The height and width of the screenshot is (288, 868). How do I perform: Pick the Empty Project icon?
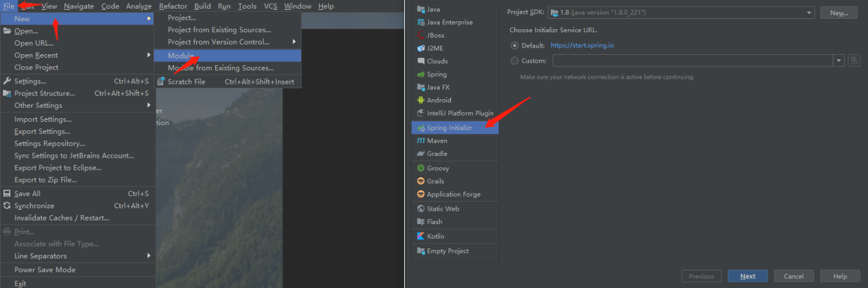(421, 251)
